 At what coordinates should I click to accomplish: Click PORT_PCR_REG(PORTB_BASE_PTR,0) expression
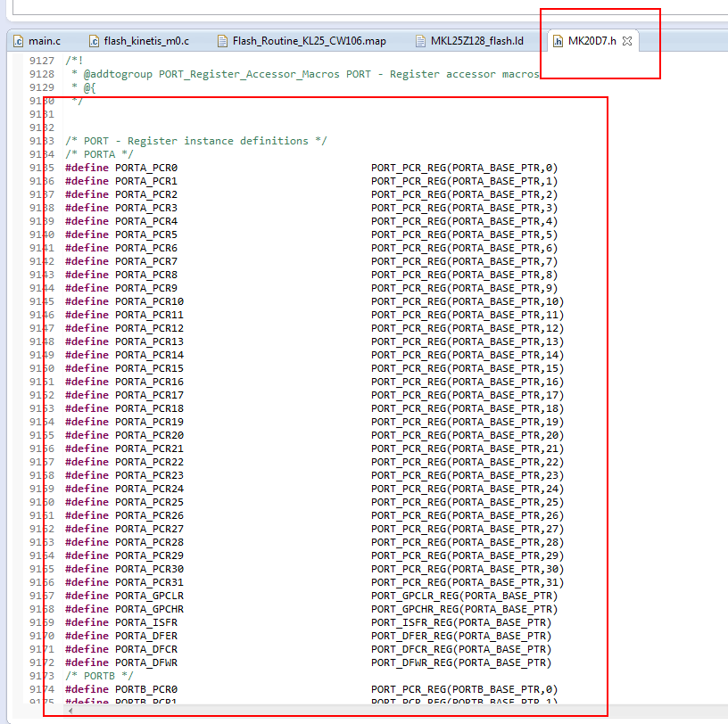464,689
